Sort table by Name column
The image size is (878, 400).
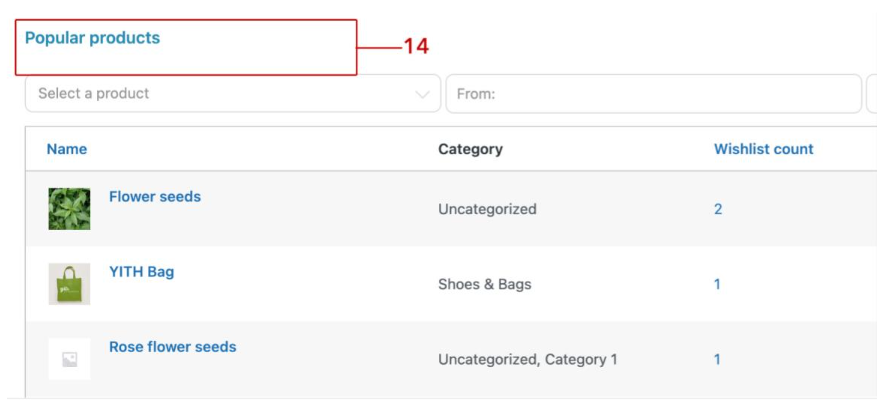tap(67, 149)
